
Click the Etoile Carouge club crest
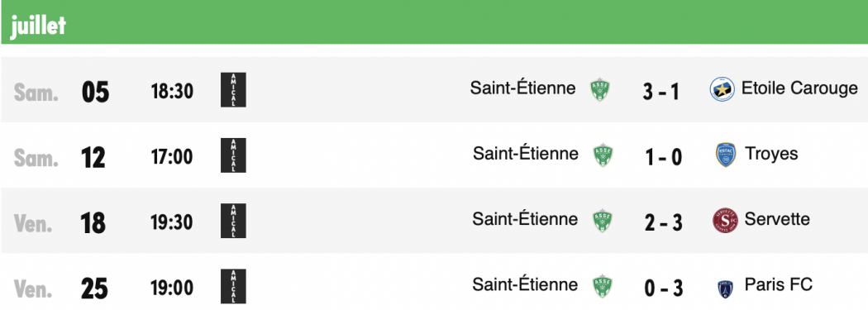click(723, 89)
